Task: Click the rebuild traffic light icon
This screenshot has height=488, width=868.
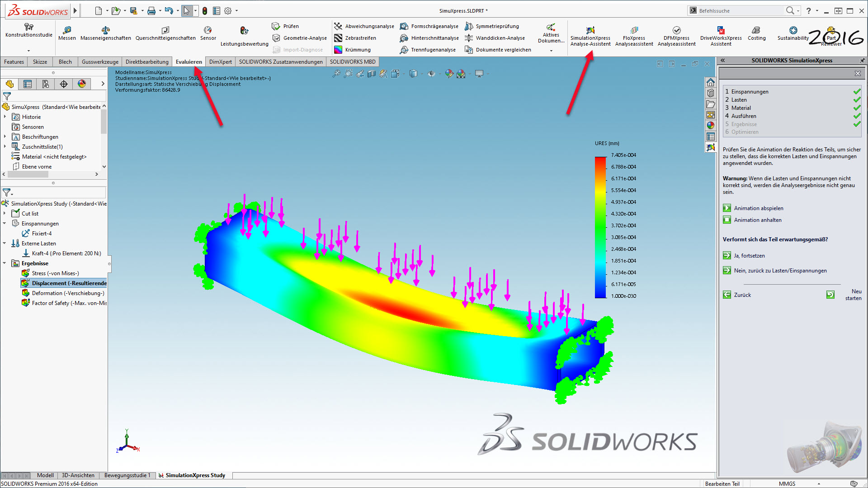Action: [205, 11]
